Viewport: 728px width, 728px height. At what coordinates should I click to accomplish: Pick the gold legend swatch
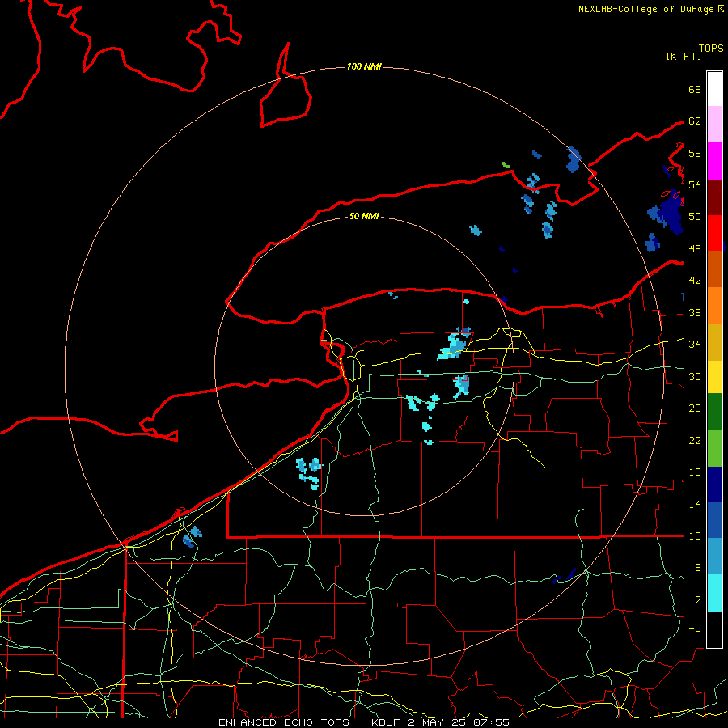click(714, 342)
